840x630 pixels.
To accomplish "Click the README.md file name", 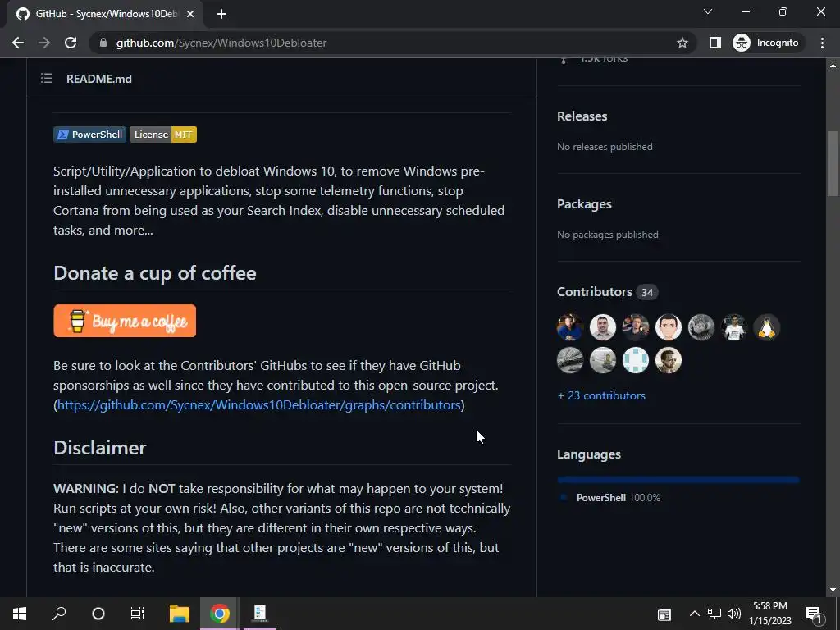I will click(x=99, y=79).
